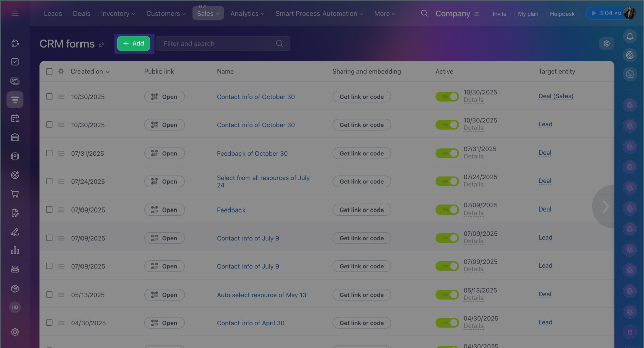Pin the CRM forms page
Image resolution: width=644 pixels, height=348 pixels.
(101, 45)
